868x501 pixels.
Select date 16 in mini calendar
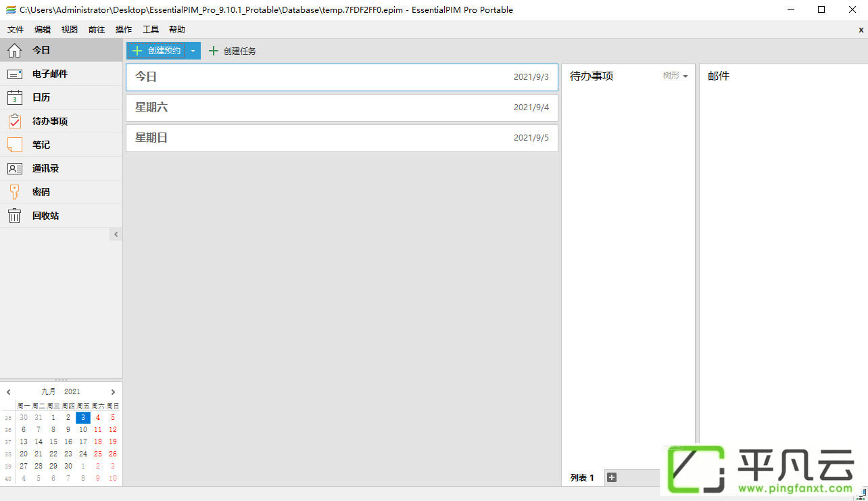point(68,442)
